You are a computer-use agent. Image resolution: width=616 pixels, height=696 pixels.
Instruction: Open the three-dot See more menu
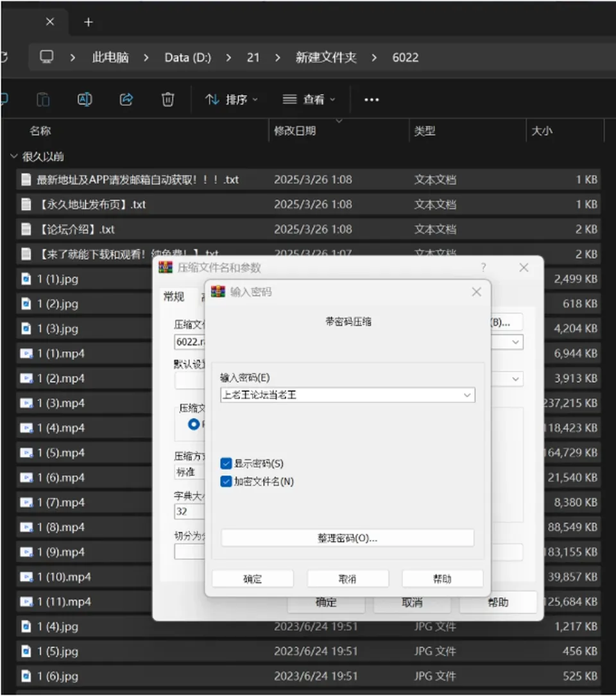tap(372, 100)
